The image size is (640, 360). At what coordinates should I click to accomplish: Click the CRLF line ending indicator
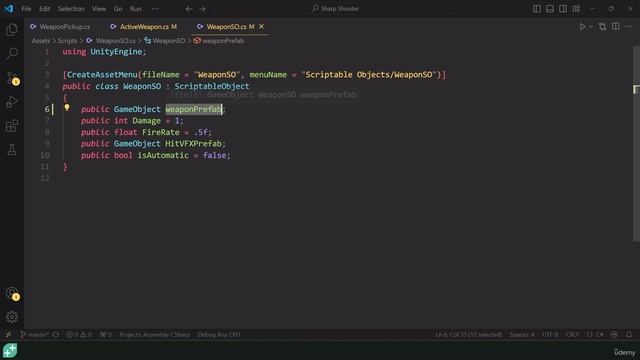click(x=572, y=334)
